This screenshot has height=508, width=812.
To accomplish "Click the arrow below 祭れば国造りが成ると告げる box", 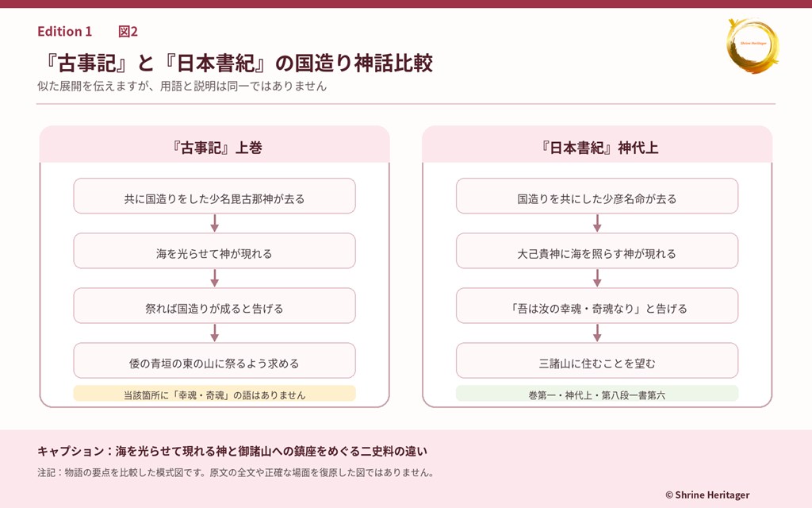I will (214, 333).
